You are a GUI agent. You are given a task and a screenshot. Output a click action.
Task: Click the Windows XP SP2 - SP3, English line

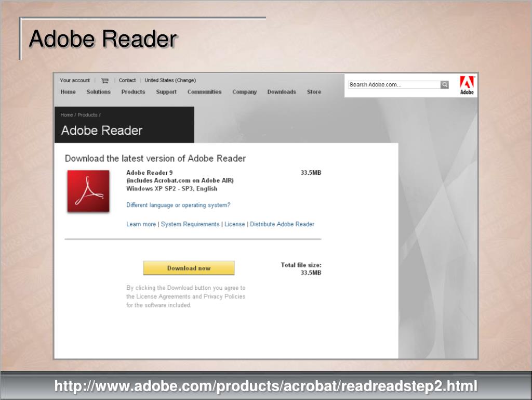click(171, 189)
